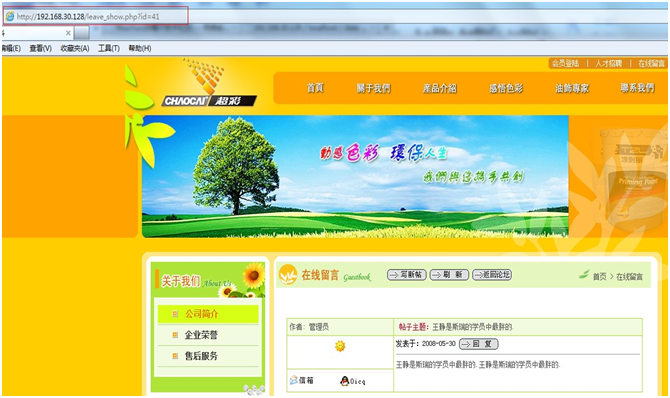The height and width of the screenshot is (398, 670).
Task: Open the 工具(T) menu
Action: click(109, 48)
